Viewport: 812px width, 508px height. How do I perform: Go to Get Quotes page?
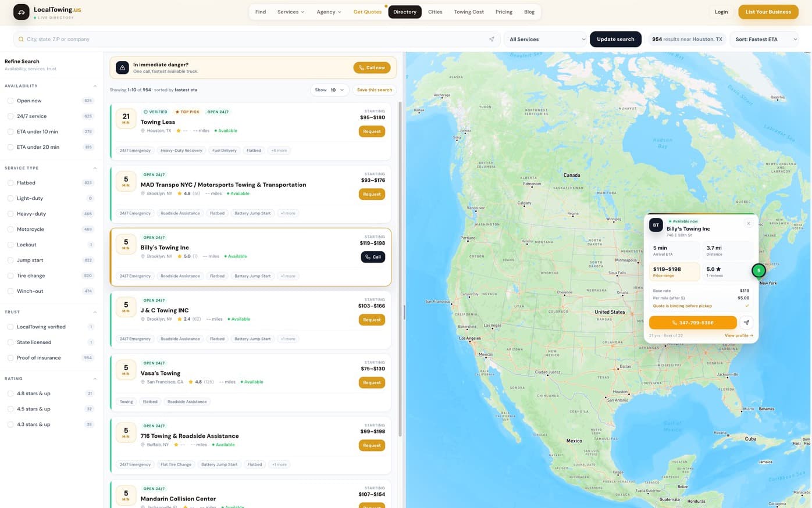click(368, 12)
